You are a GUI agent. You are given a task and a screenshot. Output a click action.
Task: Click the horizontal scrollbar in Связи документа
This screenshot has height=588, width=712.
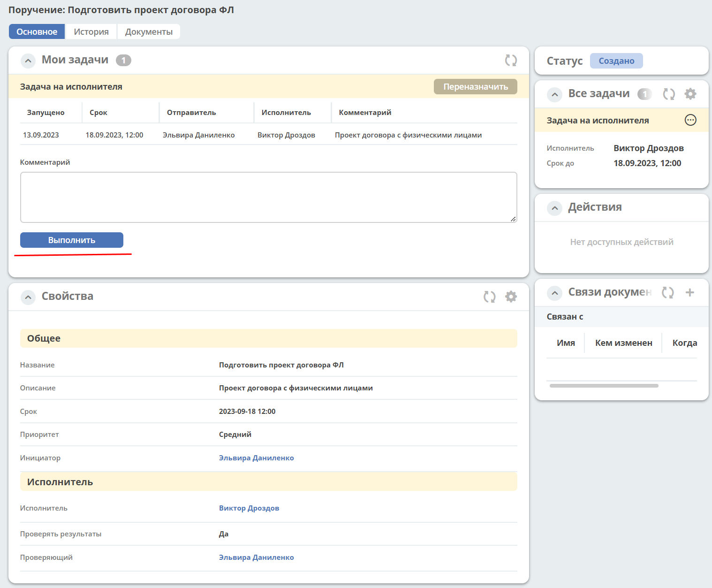click(604, 386)
